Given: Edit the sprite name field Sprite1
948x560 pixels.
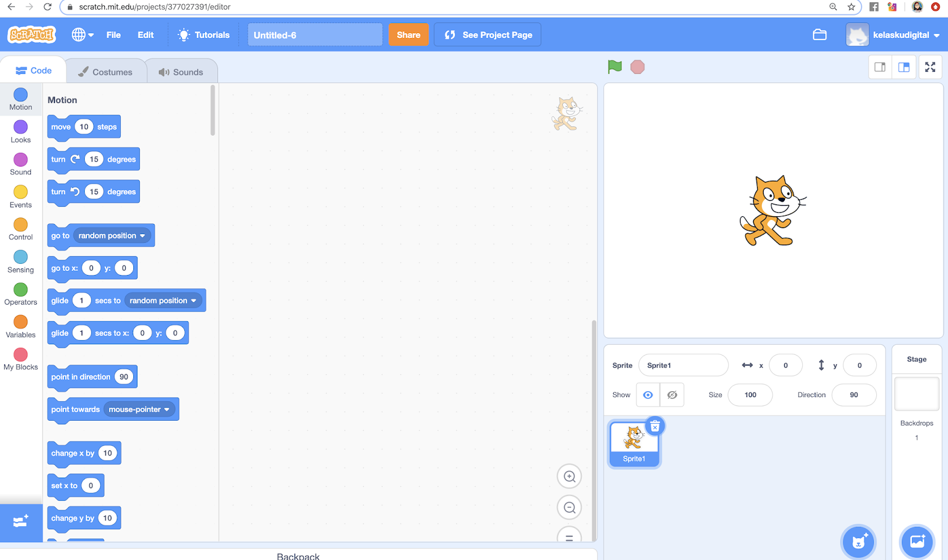Looking at the screenshot, I should click(x=683, y=365).
